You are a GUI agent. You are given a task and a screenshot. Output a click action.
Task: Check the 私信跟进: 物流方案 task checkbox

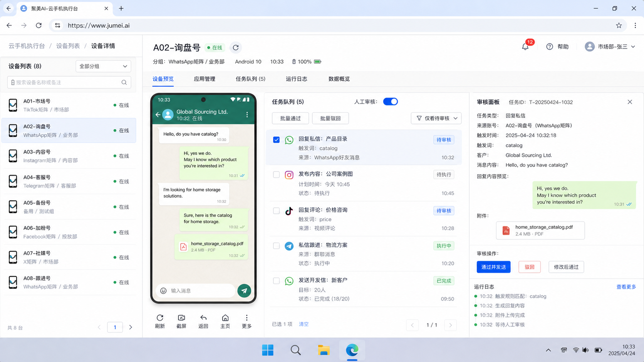pos(276,246)
